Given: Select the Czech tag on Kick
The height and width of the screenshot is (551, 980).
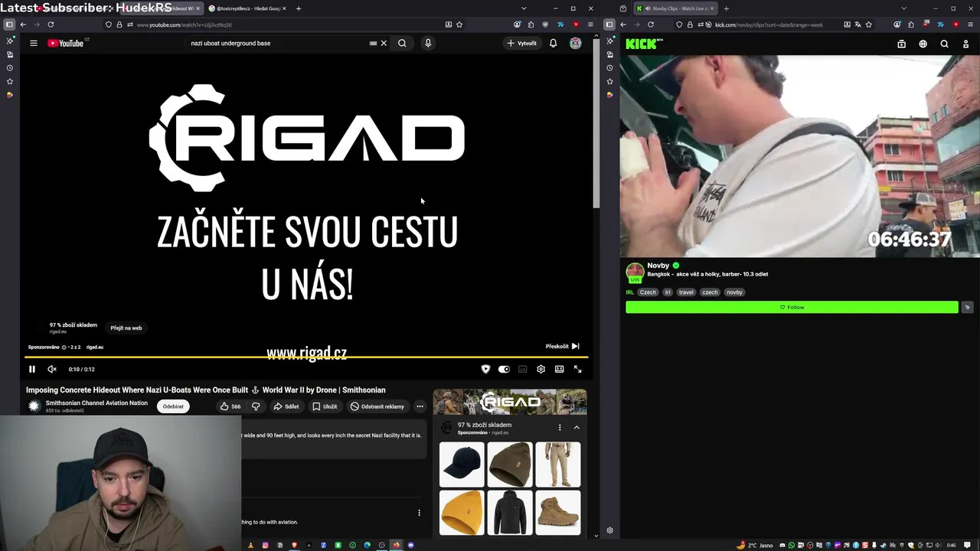Looking at the screenshot, I should [648, 292].
